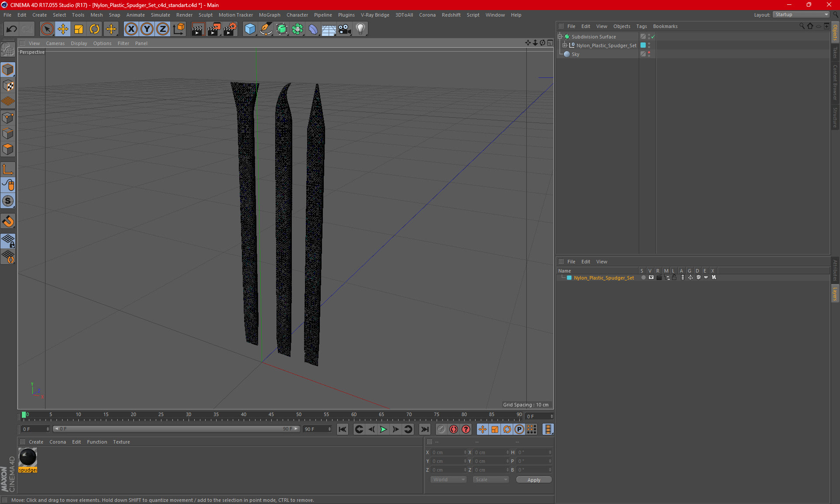
Task: Open the Layout Startup dropdown
Action: (801, 14)
